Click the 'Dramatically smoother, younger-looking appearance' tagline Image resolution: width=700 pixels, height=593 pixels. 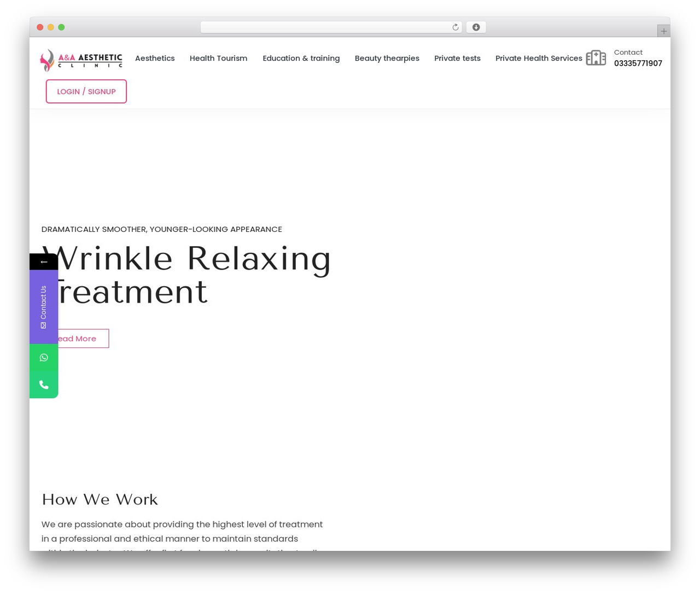click(162, 229)
